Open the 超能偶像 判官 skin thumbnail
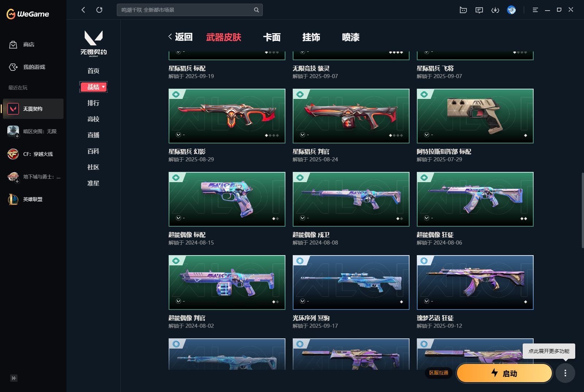The height and width of the screenshot is (392, 584). coord(227,282)
